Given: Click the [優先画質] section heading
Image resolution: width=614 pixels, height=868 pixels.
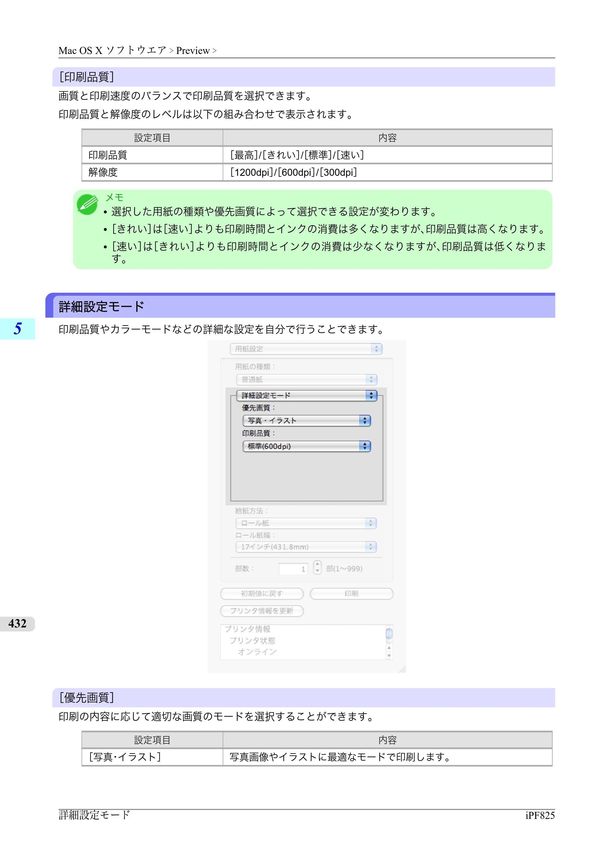Looking at the screenshot, I should (x=87, y=697).
